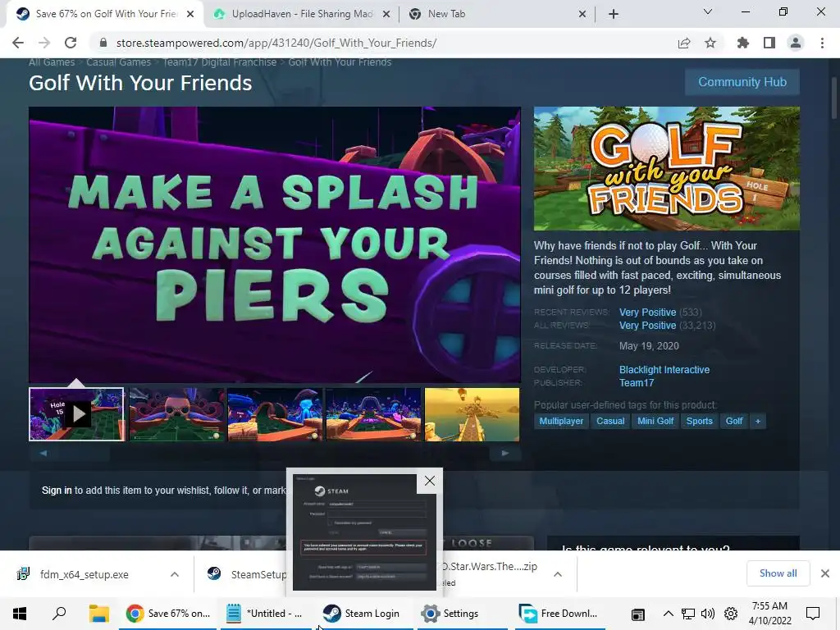
Task: Open All Games breadcrumb link
Action: (x=52, y=62)
